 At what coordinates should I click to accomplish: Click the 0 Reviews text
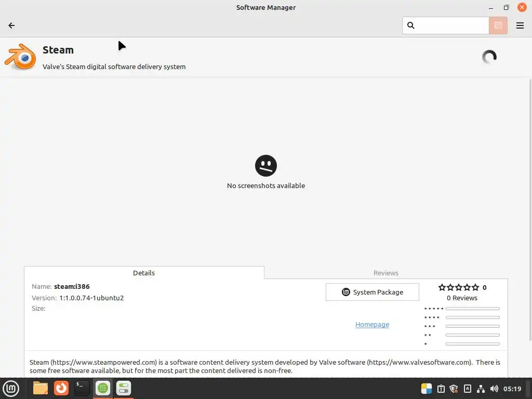click(x=462, y=298)
